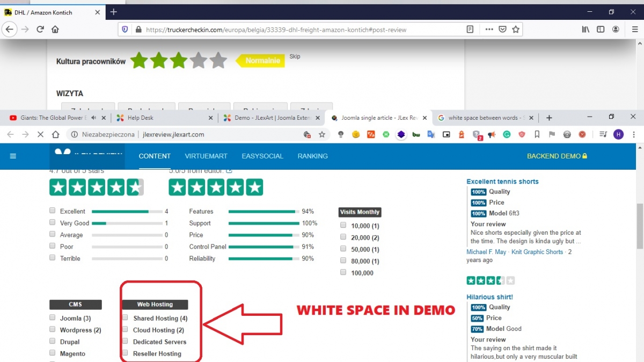
Task: Click the Firefox reload button
Action: coord(40,30)
